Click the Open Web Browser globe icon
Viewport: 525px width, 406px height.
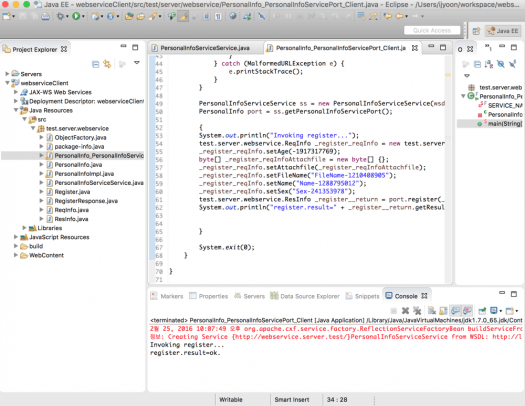click(233, 16)
